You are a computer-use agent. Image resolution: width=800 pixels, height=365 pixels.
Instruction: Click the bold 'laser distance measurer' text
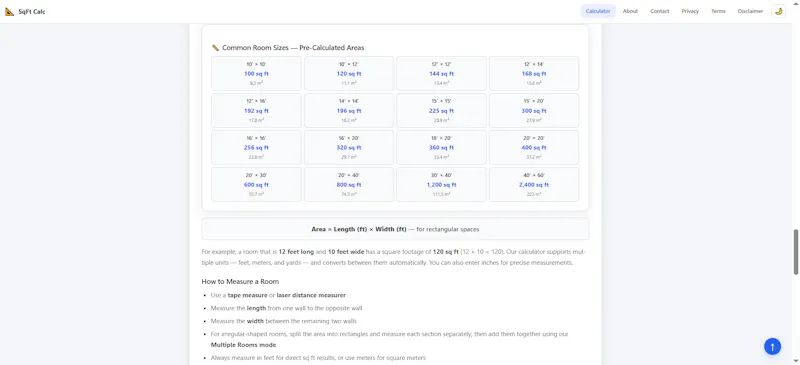(311, 295)
